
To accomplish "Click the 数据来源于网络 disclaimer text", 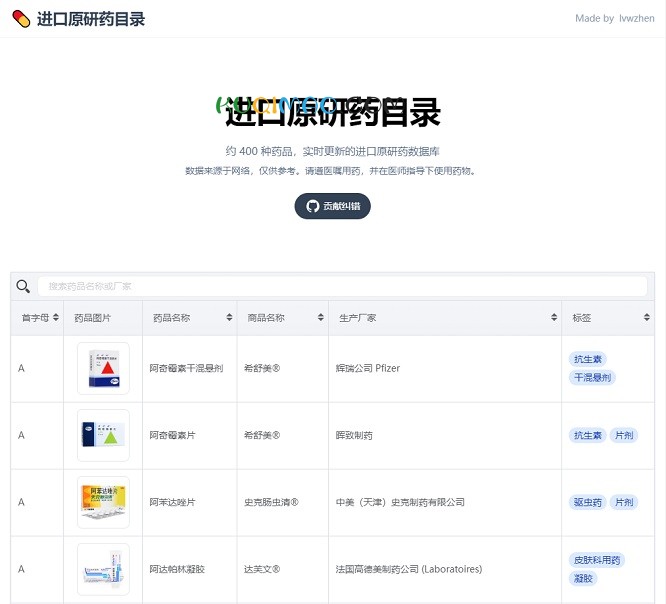I will pos(331,171).
